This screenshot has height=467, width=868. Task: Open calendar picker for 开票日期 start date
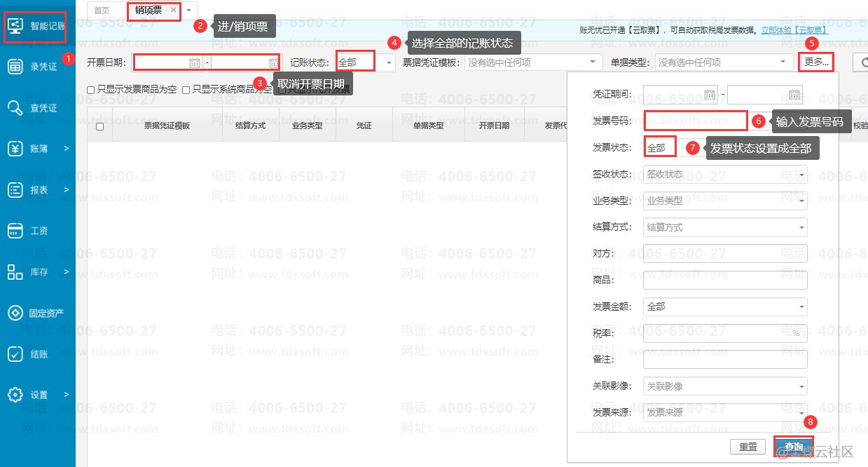coord(195,62)
